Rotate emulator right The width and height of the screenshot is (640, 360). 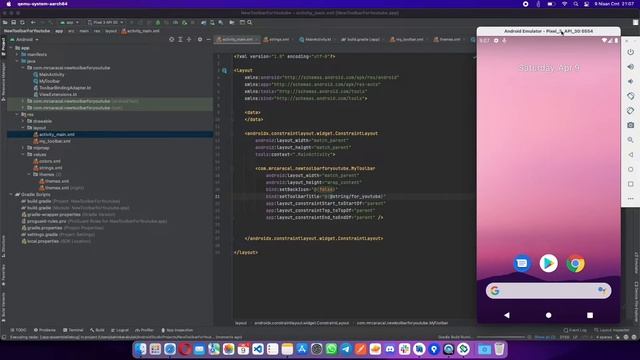(631, 111)
